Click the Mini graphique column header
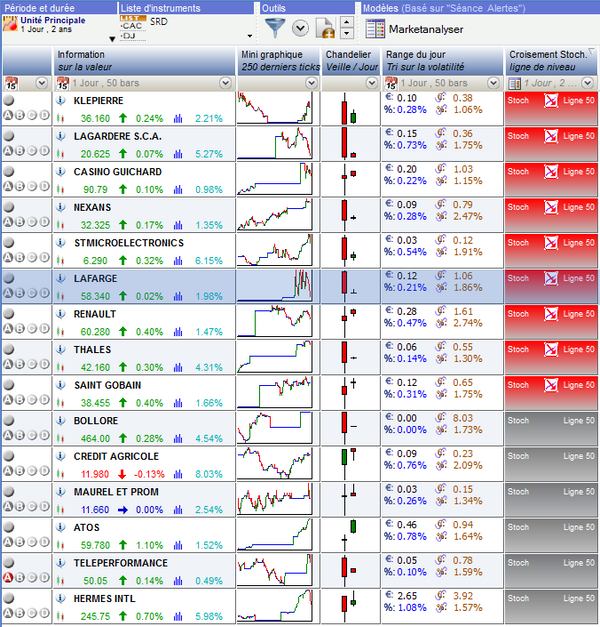 pyautogui.click(x=279, y=61)
